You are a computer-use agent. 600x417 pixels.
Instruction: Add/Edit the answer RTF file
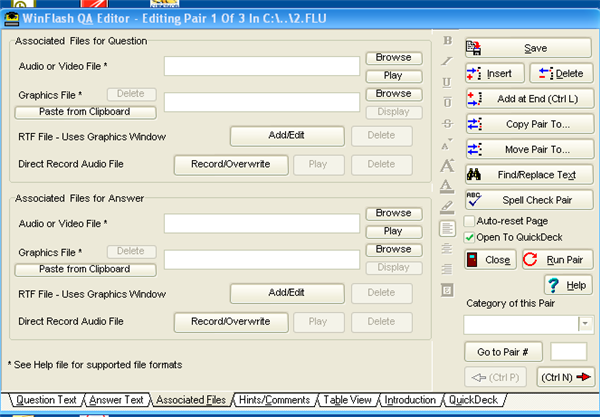(287, 293)
